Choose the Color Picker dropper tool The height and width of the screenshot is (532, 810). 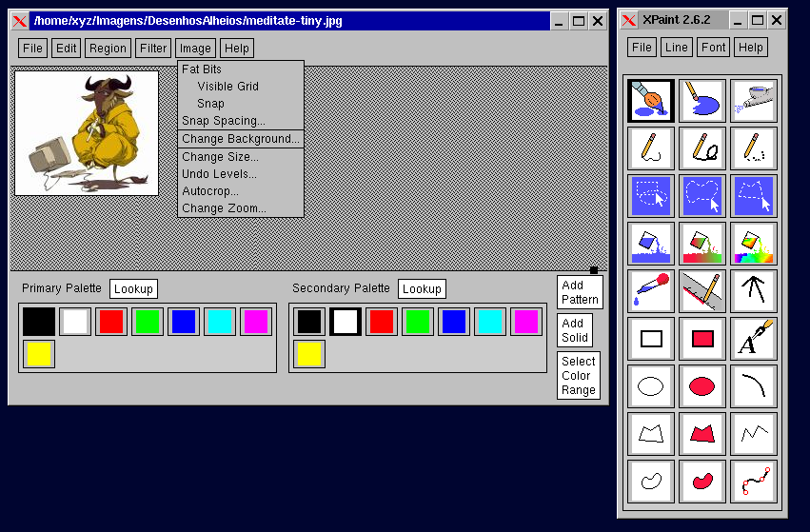point(651,291)
